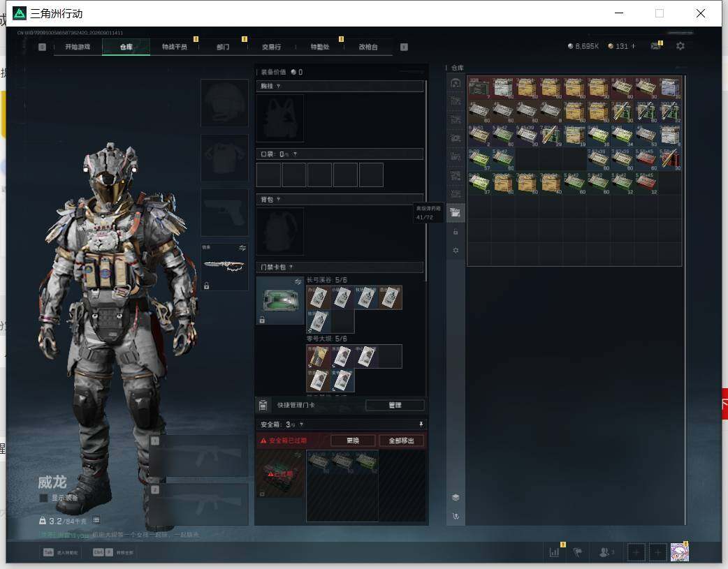Image resolution: width=728 pixels, height=569 pixels.
Task: Open the friends icon in the bottom bar
Action: click(605, 552)
